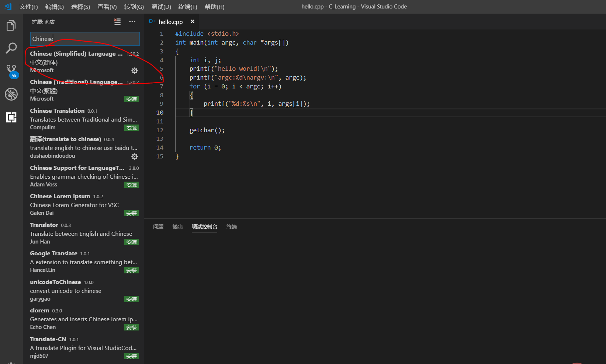Click the for loop code line

click(x=235, y=86)
